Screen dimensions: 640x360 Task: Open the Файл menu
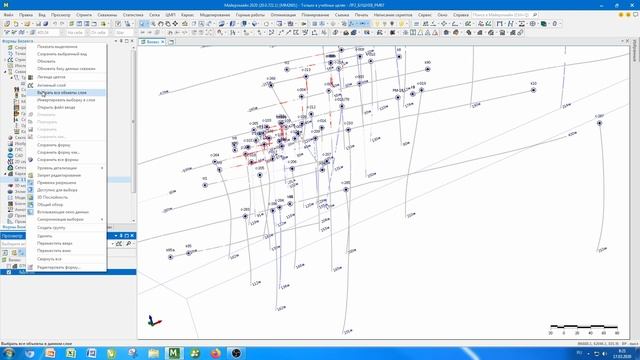[8, 15]
